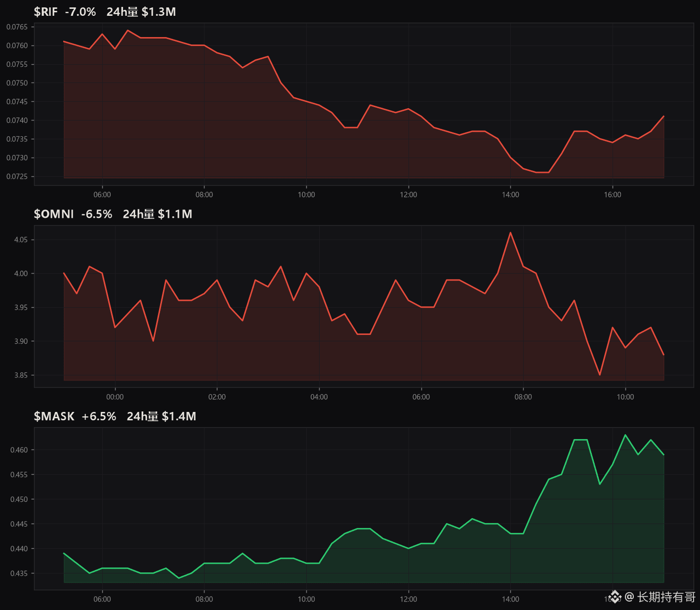
Task: Click the OMNI price peak above 4.05
Action: pyautogui.click(x=510, y=233)
